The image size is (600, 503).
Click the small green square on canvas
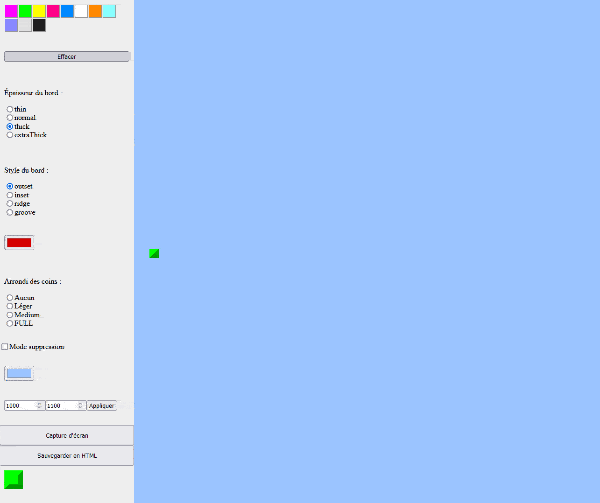(x=154, y=253)
